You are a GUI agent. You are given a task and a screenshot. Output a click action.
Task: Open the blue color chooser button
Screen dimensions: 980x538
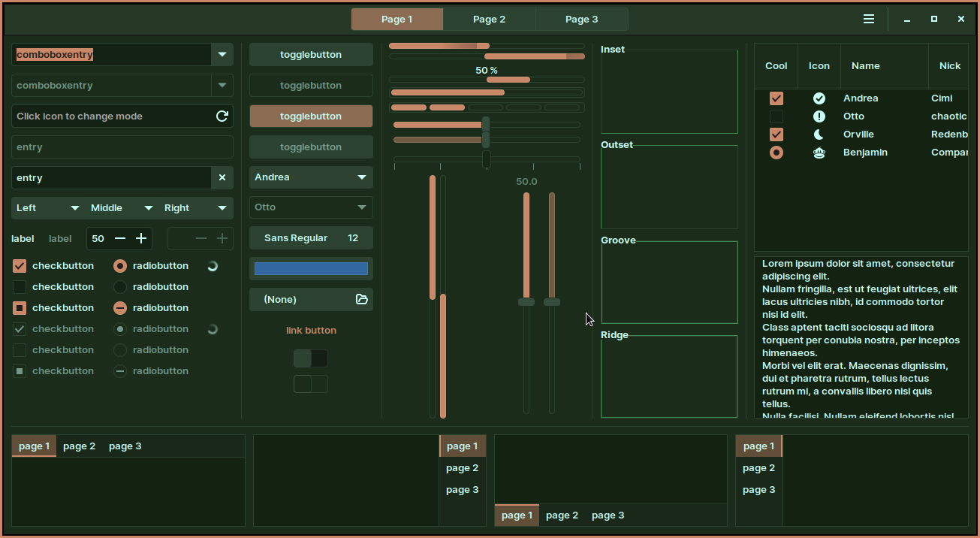click(311, 268)
